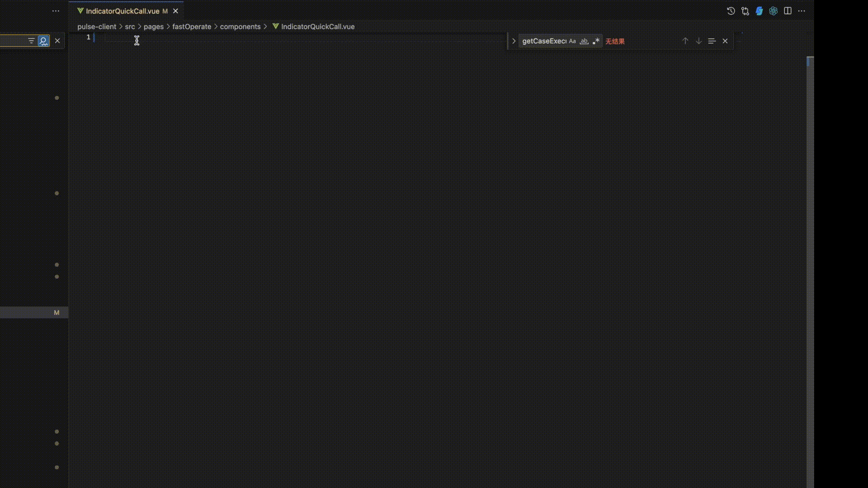Toggle find in selection
This screenshot has height=488, width=868.
[x=712, y=41]
